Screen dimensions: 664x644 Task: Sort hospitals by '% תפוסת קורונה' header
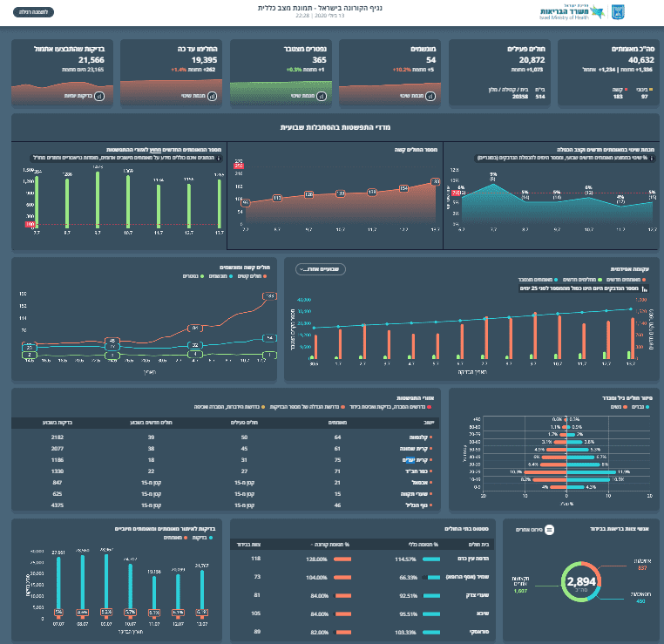click(x=330, y=545)
